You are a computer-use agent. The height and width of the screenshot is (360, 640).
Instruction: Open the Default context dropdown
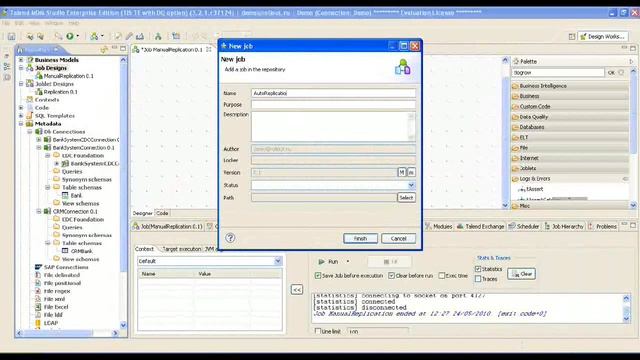[x=278, y=261]
